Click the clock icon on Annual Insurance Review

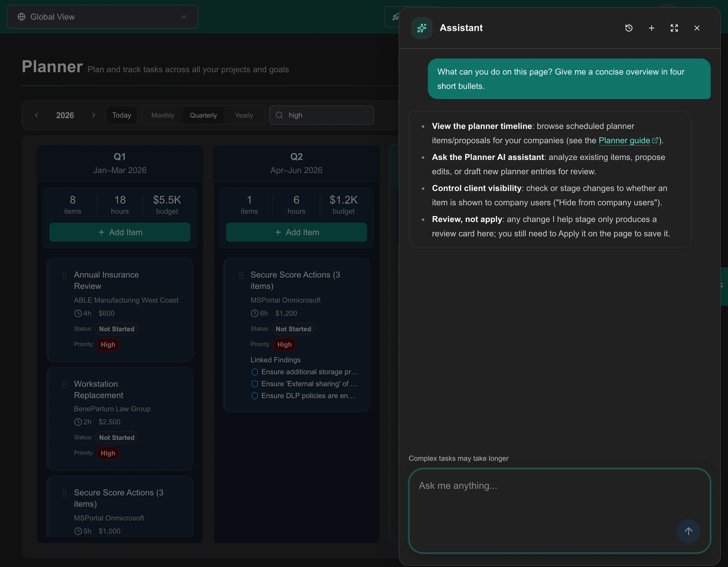point(78,313)
